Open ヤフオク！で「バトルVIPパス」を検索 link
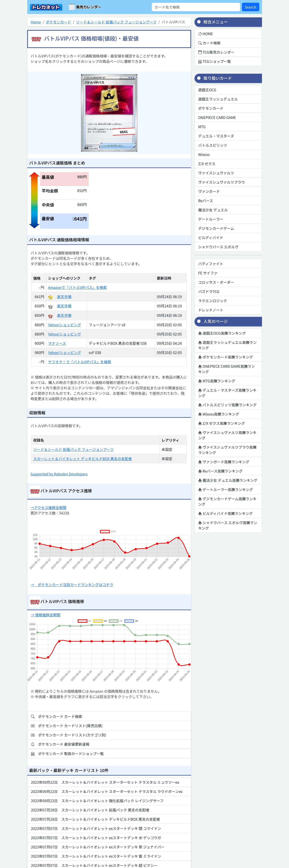This screenshot has height=868, width=289. [x=79, y=362]
